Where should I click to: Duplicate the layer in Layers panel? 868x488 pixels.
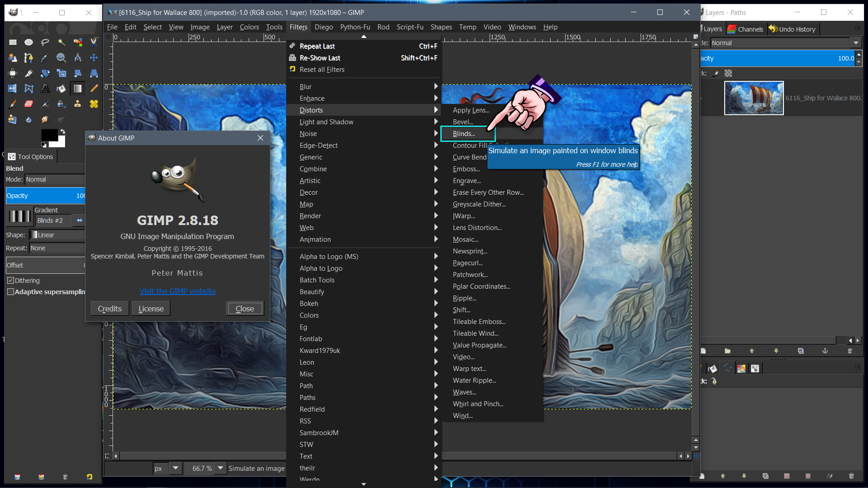click(801, 351)
